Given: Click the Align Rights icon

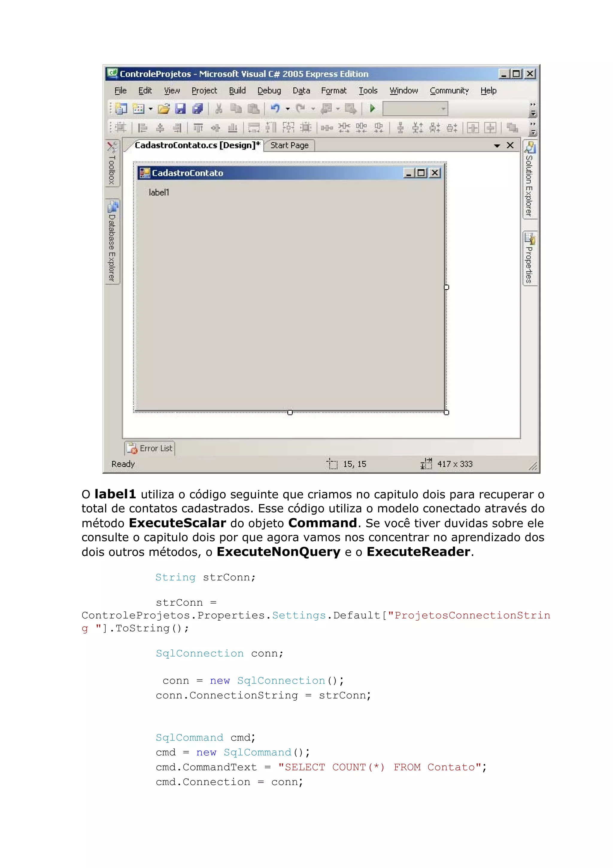Looking at the screenshot, I should (x=177, y=128).
